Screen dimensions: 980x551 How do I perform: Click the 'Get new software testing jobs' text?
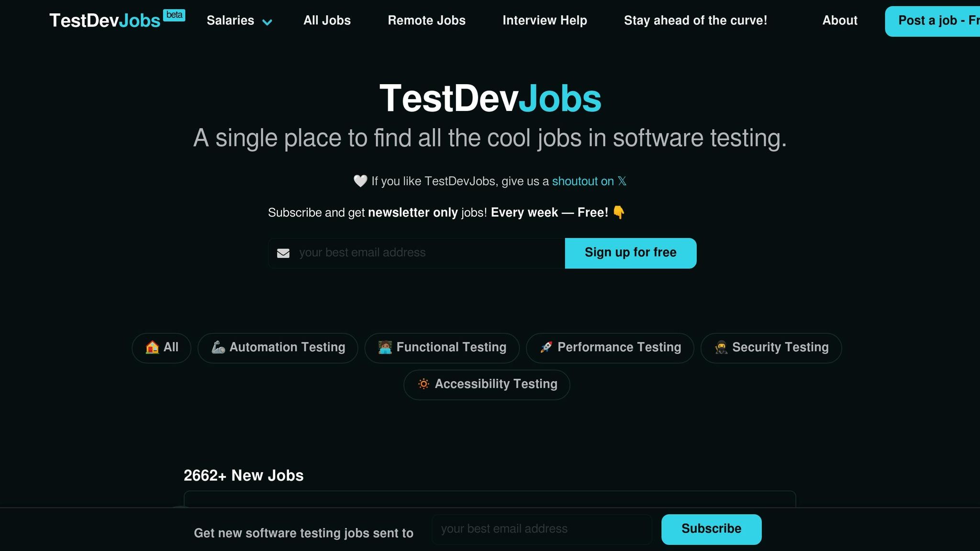click(303, 533)
